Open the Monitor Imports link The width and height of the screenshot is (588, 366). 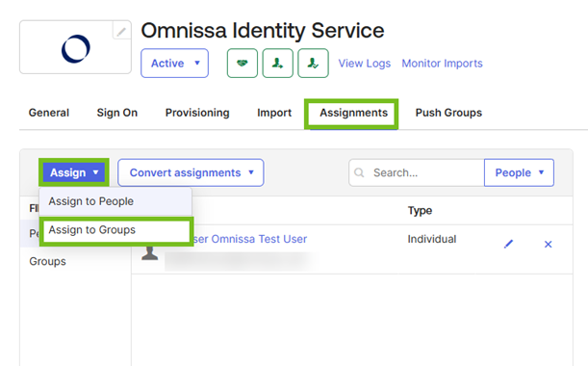click(442, 64)
